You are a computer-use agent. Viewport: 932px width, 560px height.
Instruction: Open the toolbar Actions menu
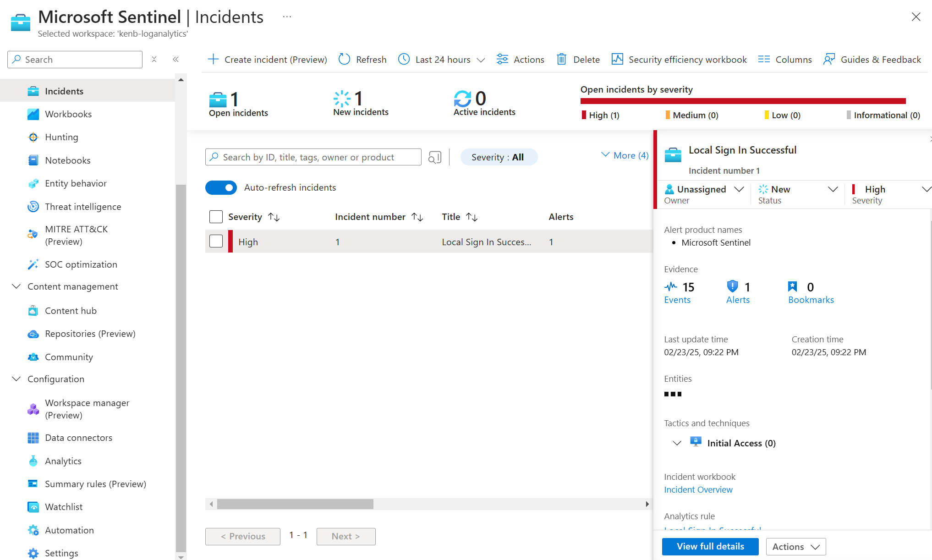coord(520,60)
